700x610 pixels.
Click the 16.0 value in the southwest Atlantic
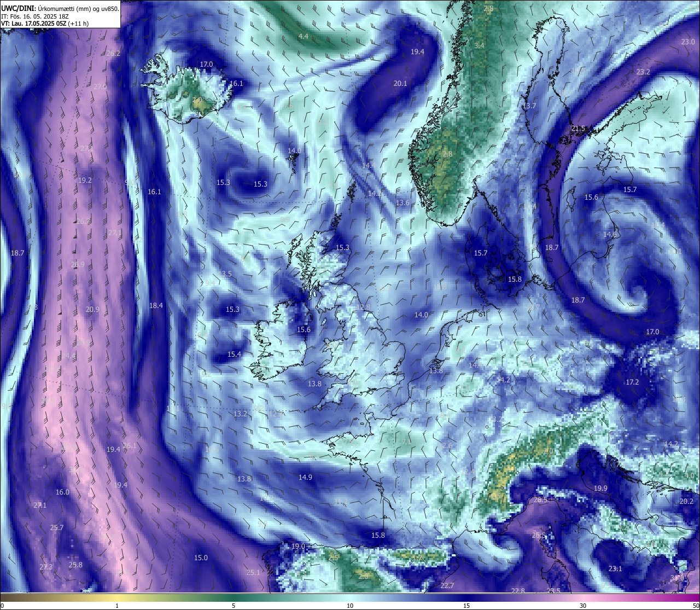coord(62,492)
